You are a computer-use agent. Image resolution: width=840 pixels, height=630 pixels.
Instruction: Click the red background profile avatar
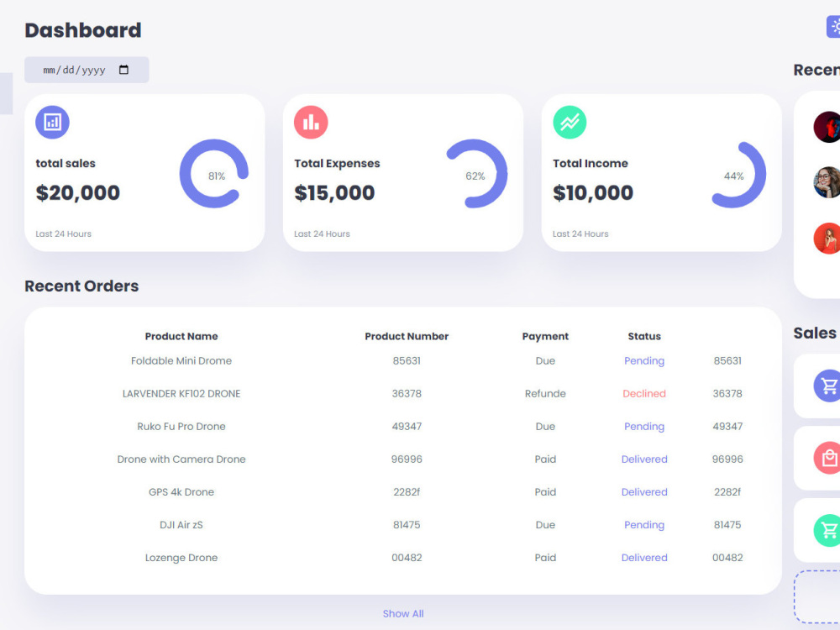[x=827, y=239]
